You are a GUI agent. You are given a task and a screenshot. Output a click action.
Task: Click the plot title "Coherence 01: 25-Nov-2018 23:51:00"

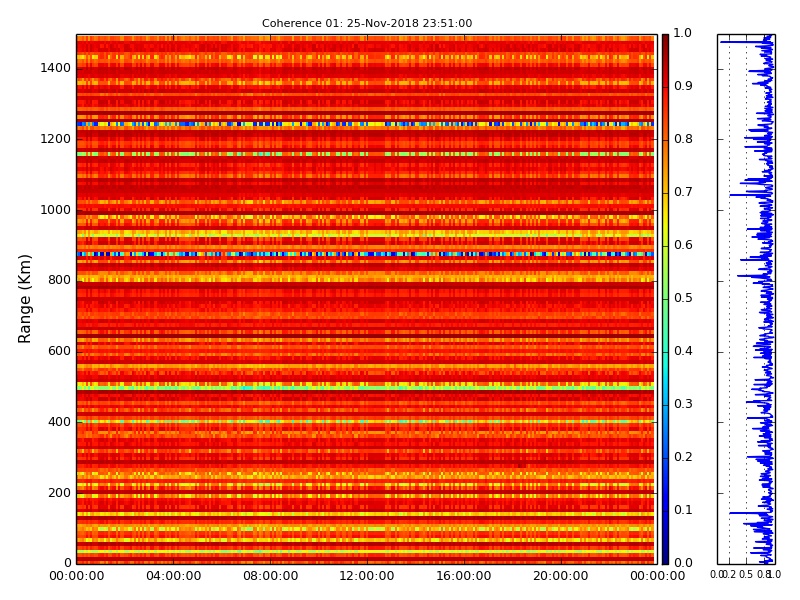coord(367,23)
